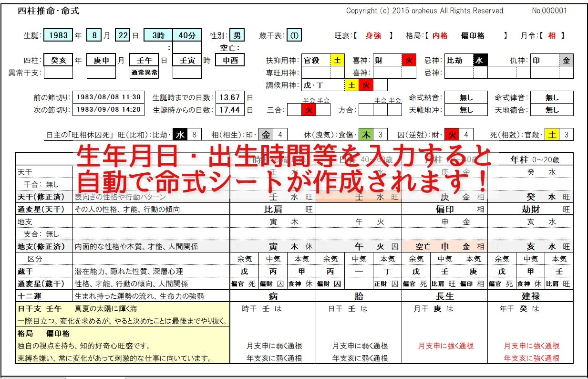
Task: Click the birth year field showing 1983
Action: pyautogui.click(x=58, y=35)
